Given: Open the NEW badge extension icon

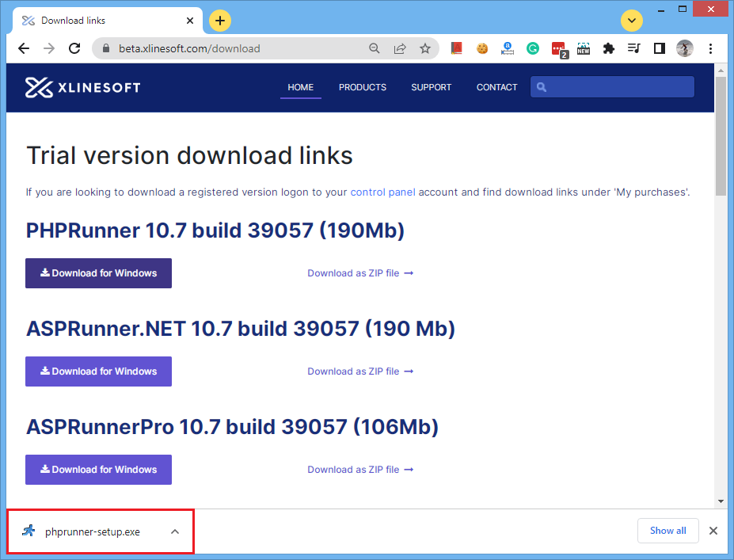Looking at the screenshot, I should pyautogui.click(x=584, y=48).
